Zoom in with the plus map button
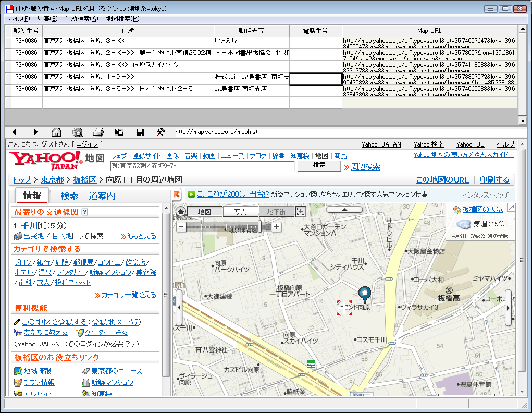The height and width of the screenshot is (413, 532). [276, 226]
